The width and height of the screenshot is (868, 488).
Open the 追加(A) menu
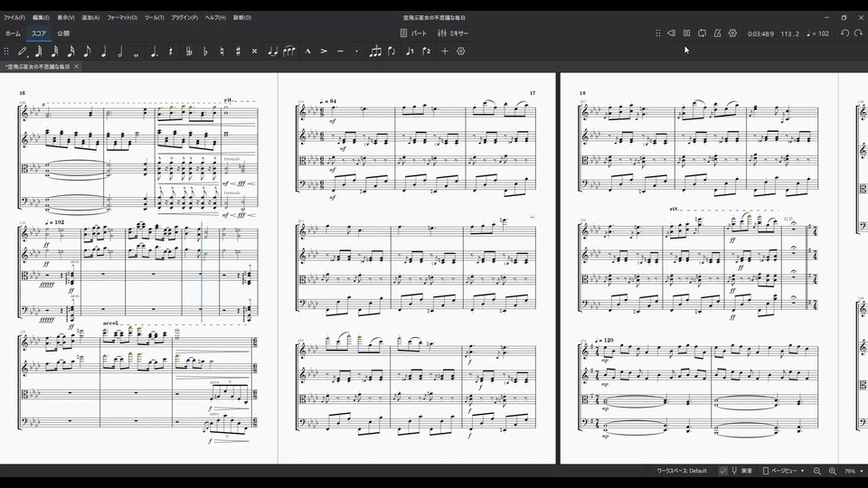[90, 18]
